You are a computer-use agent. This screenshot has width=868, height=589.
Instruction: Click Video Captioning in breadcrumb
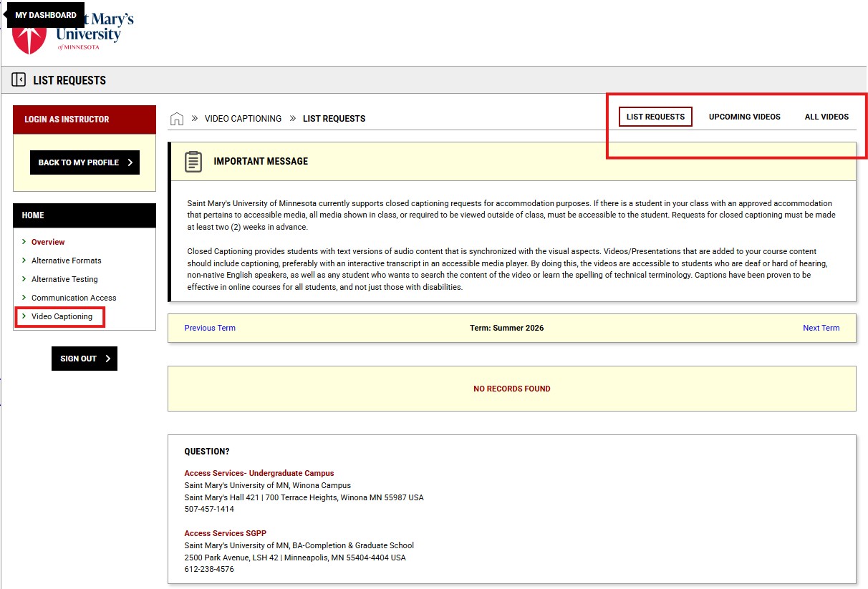243,119
